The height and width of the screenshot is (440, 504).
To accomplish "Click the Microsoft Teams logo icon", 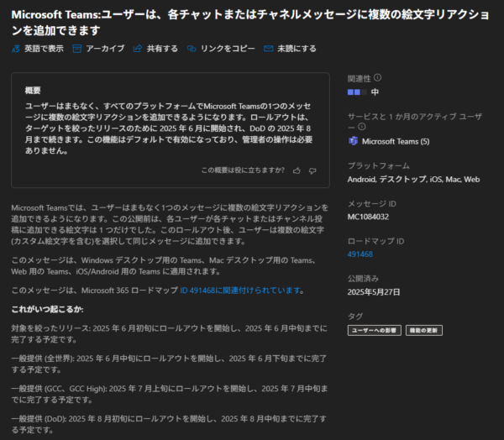I will coord(353,141).
